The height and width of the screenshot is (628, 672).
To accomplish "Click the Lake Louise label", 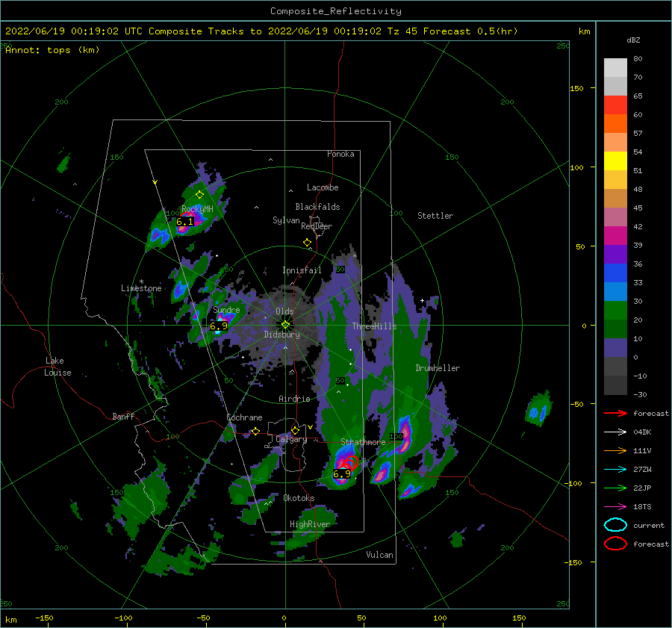I will click(57, 367).
